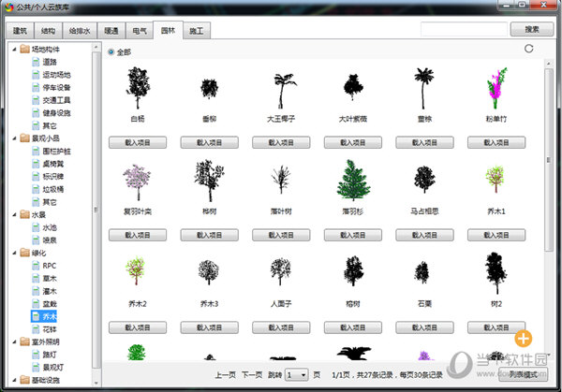This screenshot has height=392, width=562.
Task: Open the 健身设施 category
Action: coord(52,113)
